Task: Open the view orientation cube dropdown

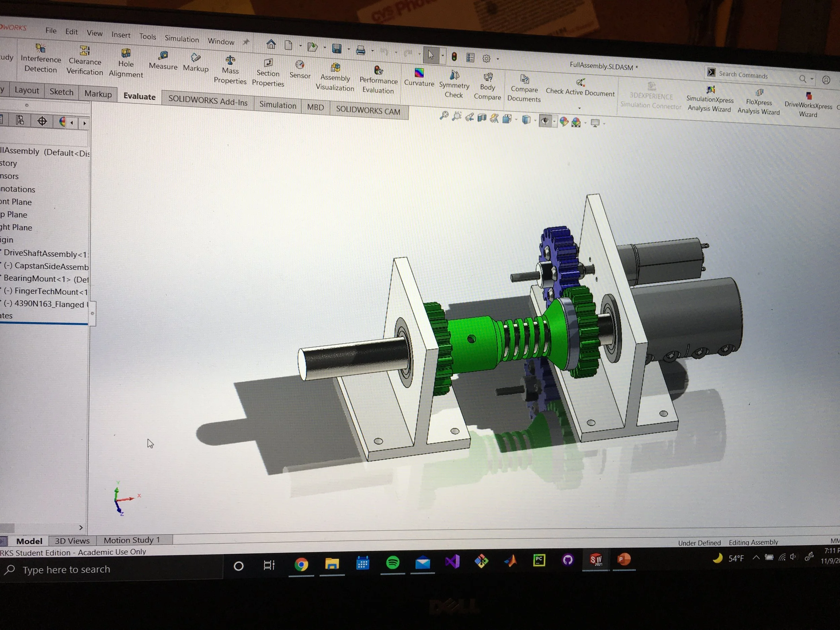Action: coord(516,120)
